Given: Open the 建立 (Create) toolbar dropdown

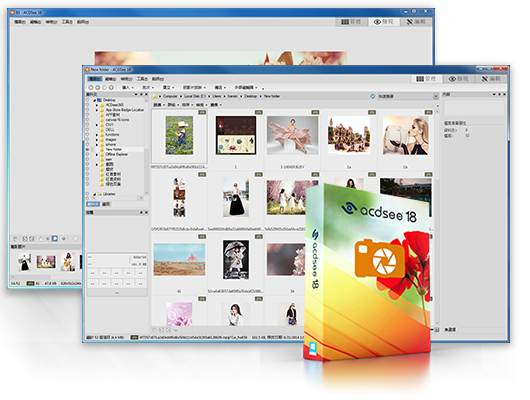Looking at the screenshot, I should pos(168,88).
